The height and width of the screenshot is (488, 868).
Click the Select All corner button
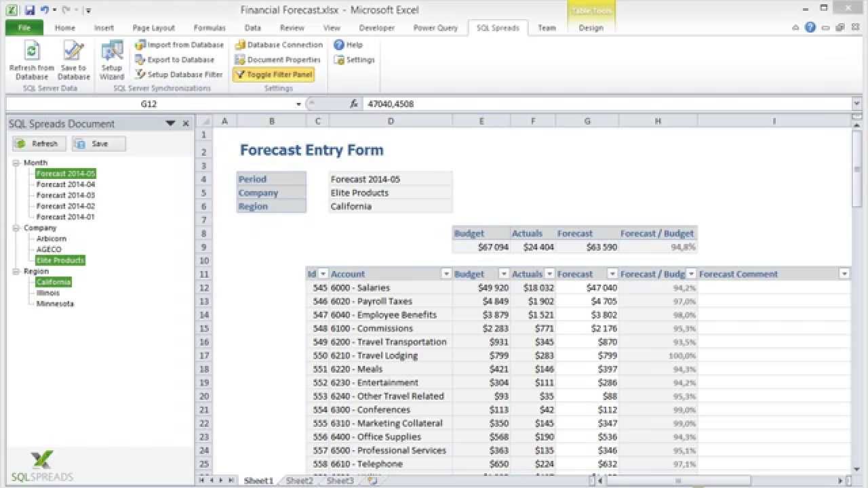pyautogui.click(x=204, y=121)
